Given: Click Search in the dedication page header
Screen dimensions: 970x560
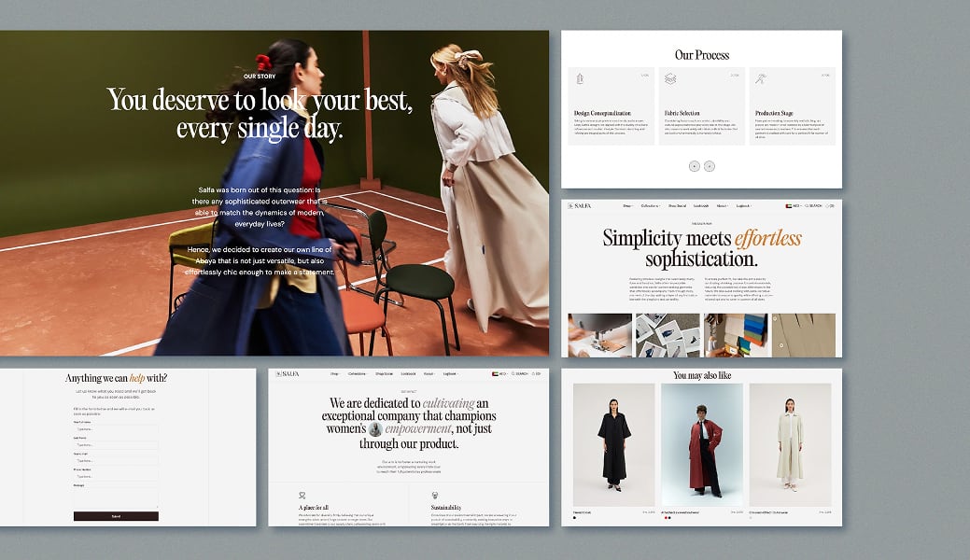Looking at the screenshot, I should pyautogui.click(x=520, y=373).
